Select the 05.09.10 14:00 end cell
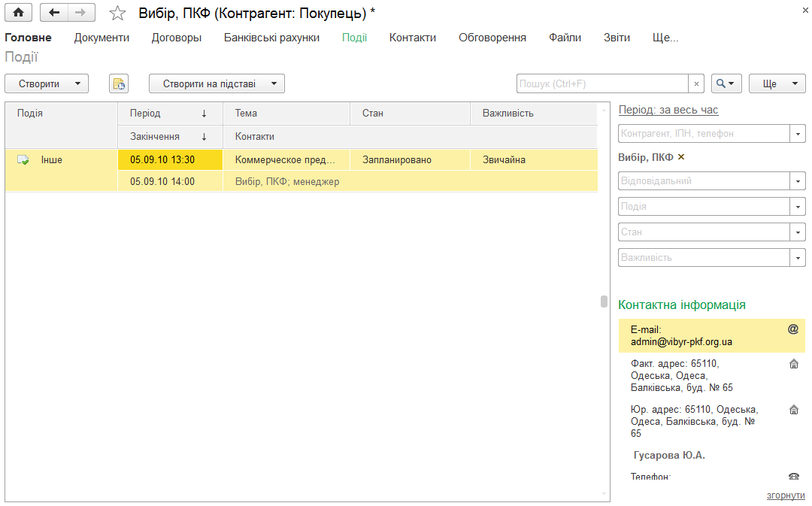 point(171,181)
